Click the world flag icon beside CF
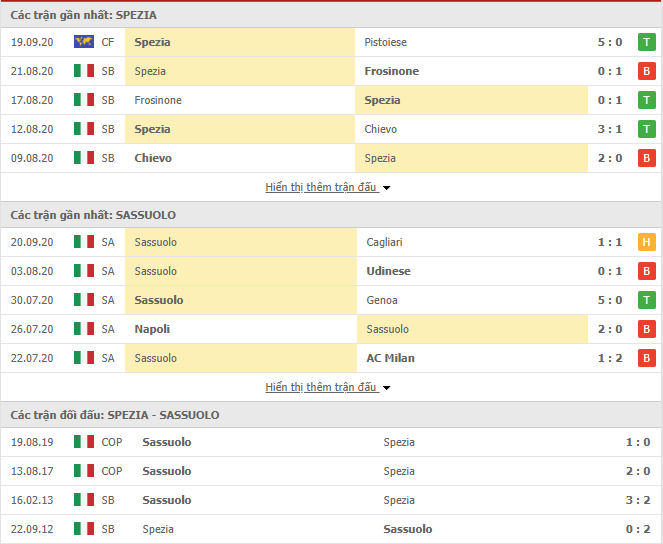 [x=84, y=42]
